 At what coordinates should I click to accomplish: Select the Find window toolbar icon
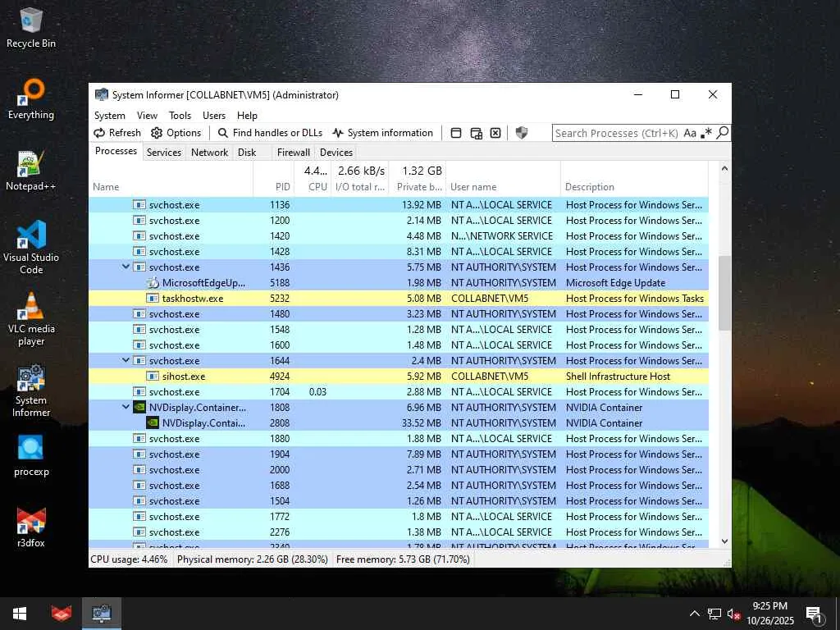[456, 133]
